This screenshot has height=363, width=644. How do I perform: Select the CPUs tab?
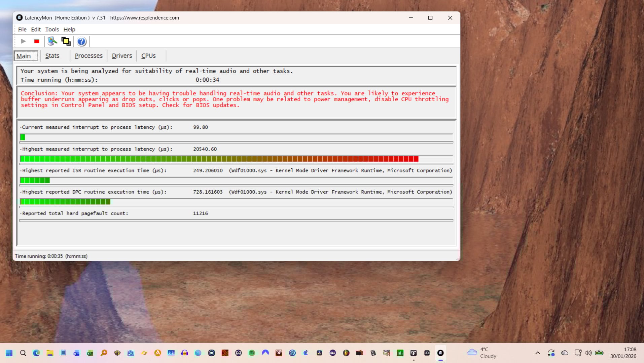pos(148,56)
